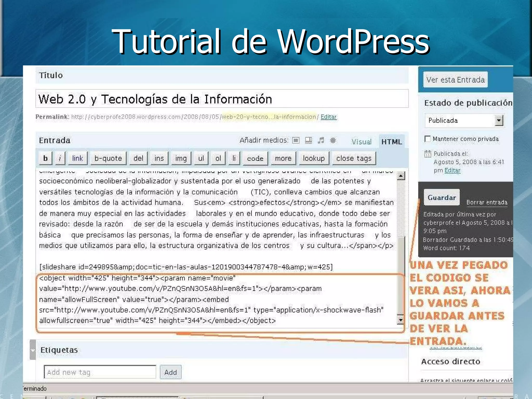This screenshot has width=532, height=399.
Task: Toggle bold with the b button
Action: tap(45, 158)
